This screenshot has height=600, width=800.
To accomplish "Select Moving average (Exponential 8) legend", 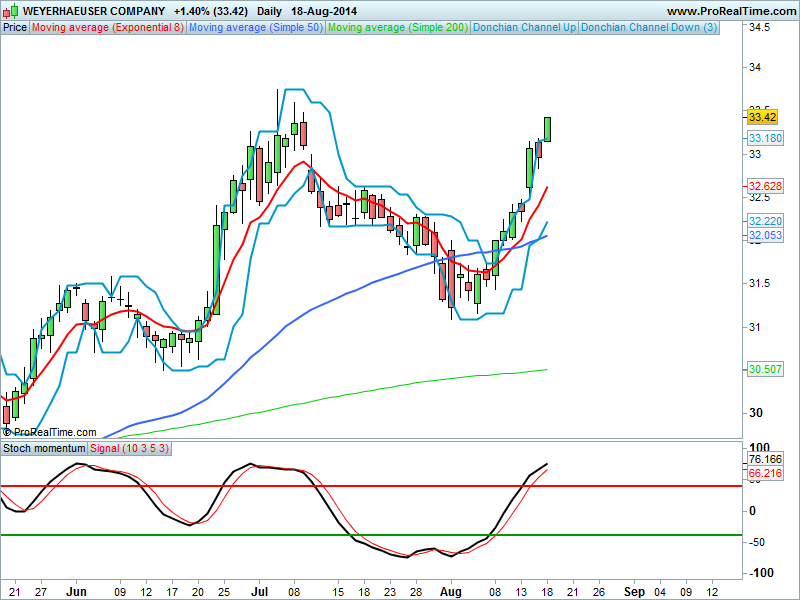I will coord(108,28).
